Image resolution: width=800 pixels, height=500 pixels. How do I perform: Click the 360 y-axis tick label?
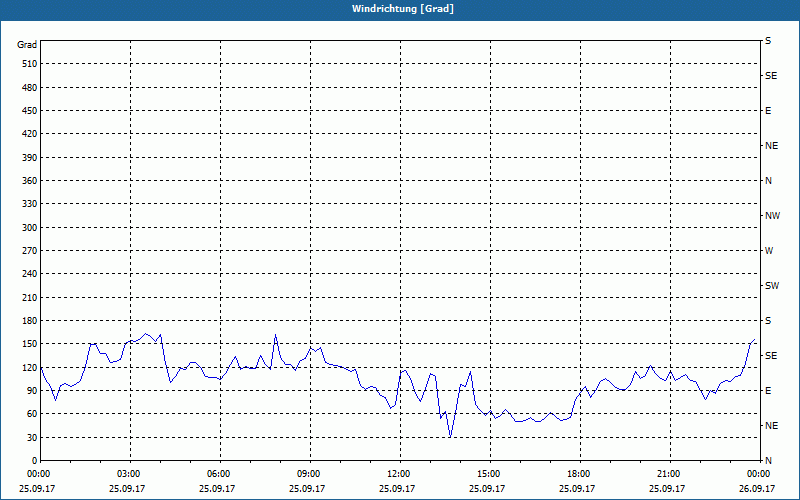pos(30,181)
